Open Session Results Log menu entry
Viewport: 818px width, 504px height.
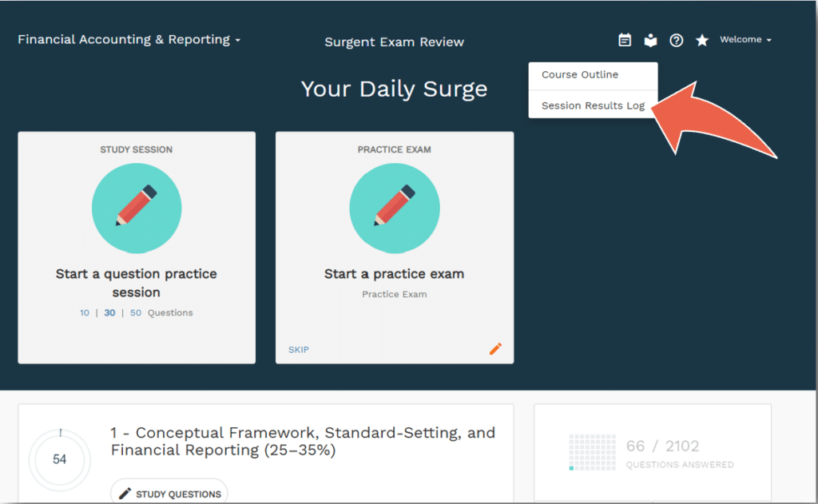pyautogui.click(x=593, y=105)
